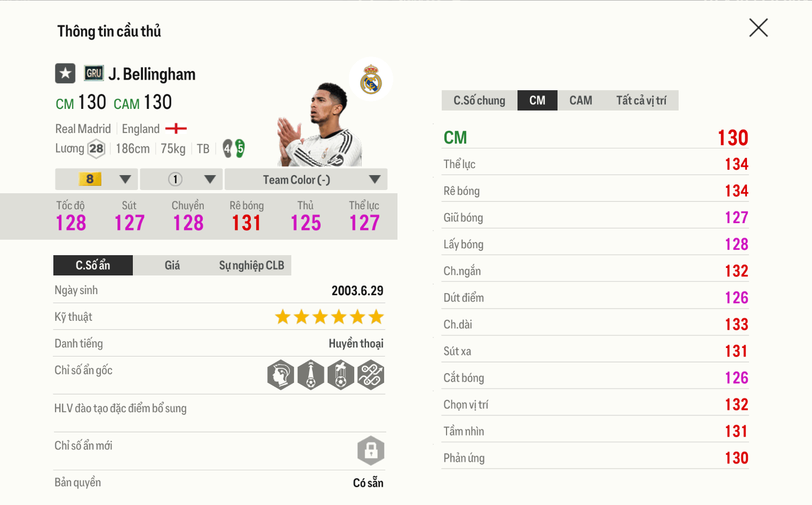This screenshot has height=505, width=812.
Task: Close the Thông tin cầu thủ panel
Action: [x=758, y=28]
